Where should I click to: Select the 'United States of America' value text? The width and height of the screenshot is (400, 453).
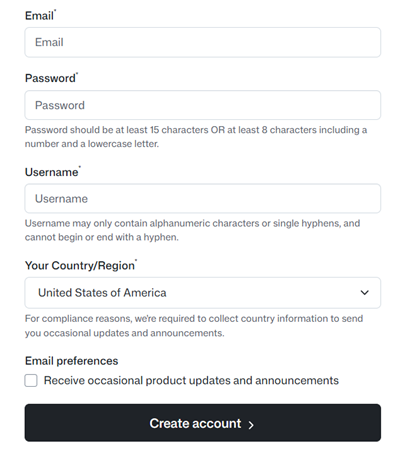click(x=102, y=293)
